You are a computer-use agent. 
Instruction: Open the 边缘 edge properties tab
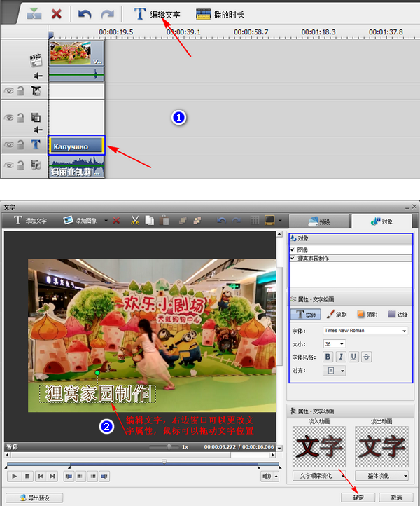click(x=398, y=314)
